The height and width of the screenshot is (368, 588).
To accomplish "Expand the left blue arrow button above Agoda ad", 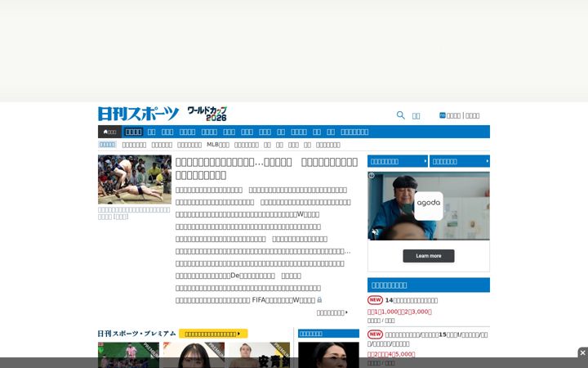I will [x=398, y=161].
